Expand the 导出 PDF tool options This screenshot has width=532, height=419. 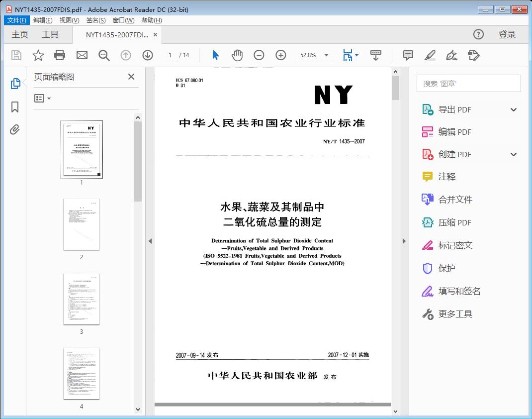pyautogui.click(x=514, y=110)
